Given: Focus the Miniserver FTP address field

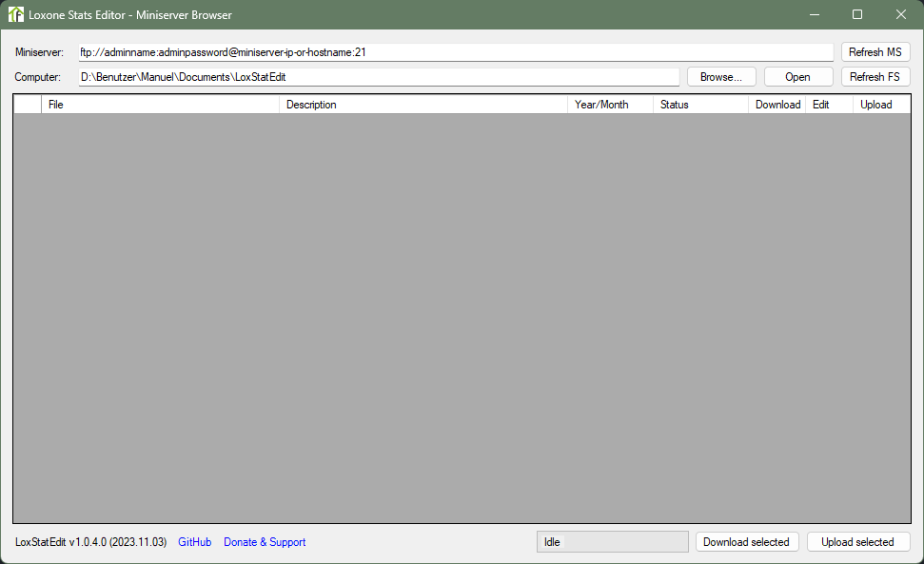Looking at the screenshot, I should click(456, 51).
